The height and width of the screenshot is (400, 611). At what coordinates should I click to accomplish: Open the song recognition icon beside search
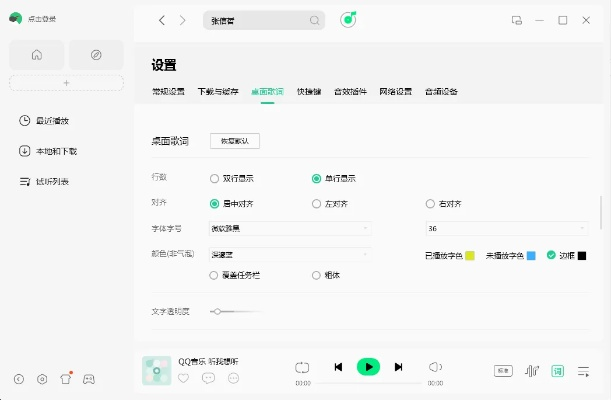(348, 19)
